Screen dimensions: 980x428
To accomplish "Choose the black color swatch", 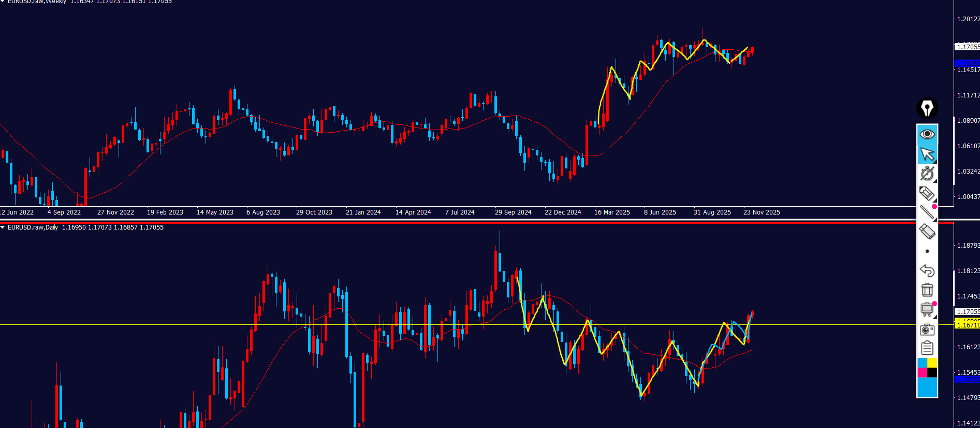I will [932, 373].
